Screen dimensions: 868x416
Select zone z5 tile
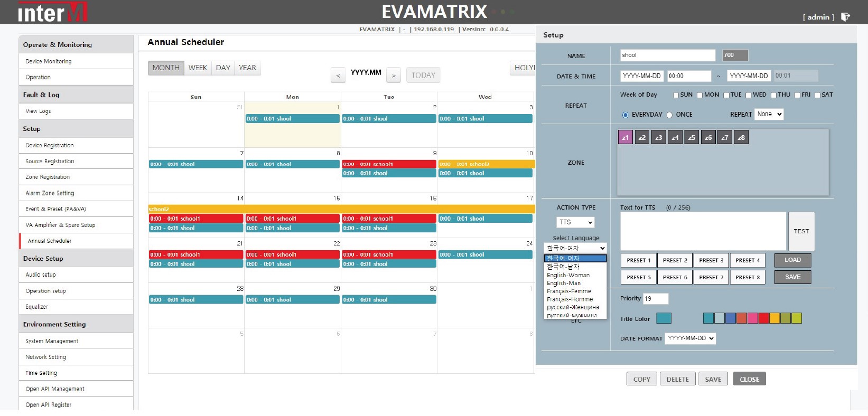(x=692, y=137)
